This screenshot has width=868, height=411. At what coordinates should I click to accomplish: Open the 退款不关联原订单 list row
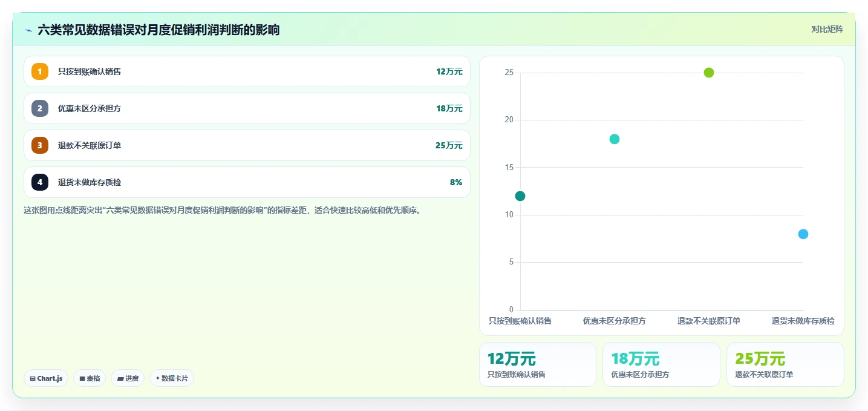tap(247, 145)
